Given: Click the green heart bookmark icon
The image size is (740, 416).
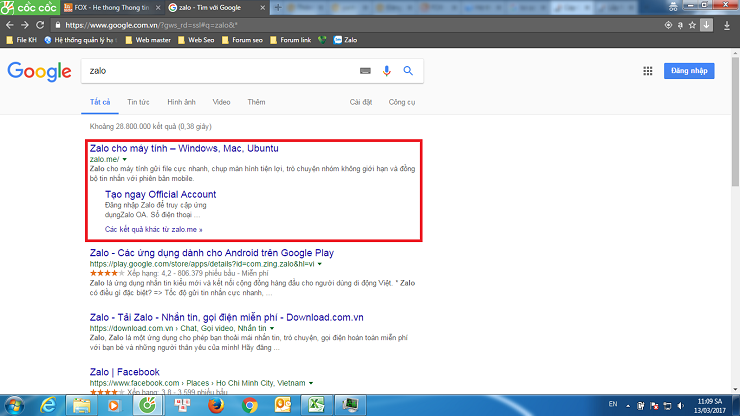Looking at the screenshot, I should click(322, 40).
